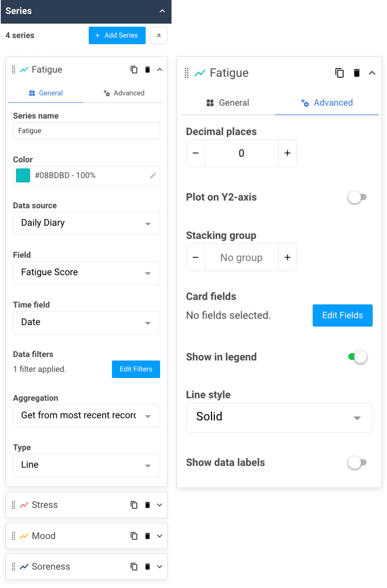Delete the Stress series
Viewport: 387px width, 588px height.
(147, 505)
